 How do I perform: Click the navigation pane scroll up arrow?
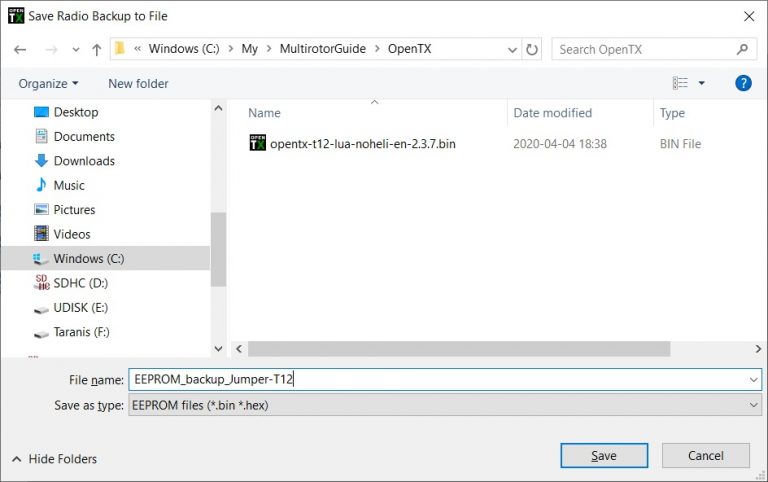click(218, 108)
